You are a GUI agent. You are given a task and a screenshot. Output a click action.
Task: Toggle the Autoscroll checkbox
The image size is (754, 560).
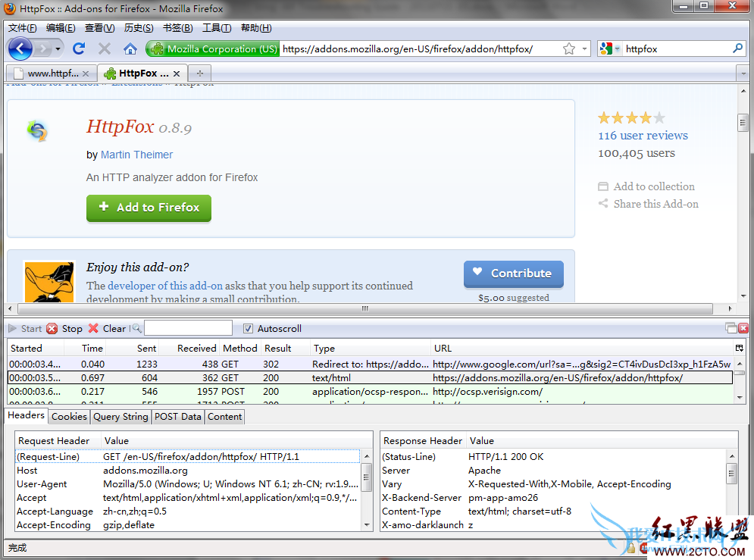click(248, 329)
